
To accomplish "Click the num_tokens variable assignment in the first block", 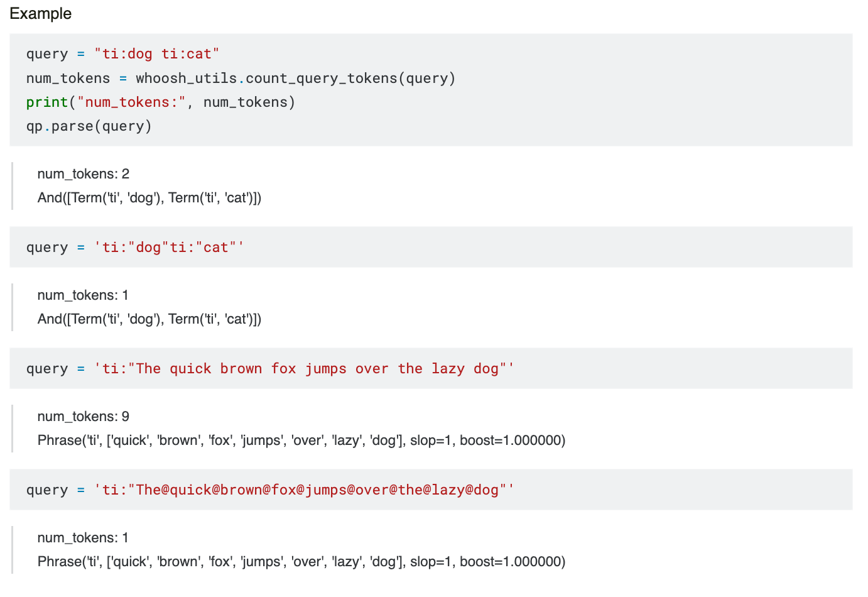I will (68, 79).
